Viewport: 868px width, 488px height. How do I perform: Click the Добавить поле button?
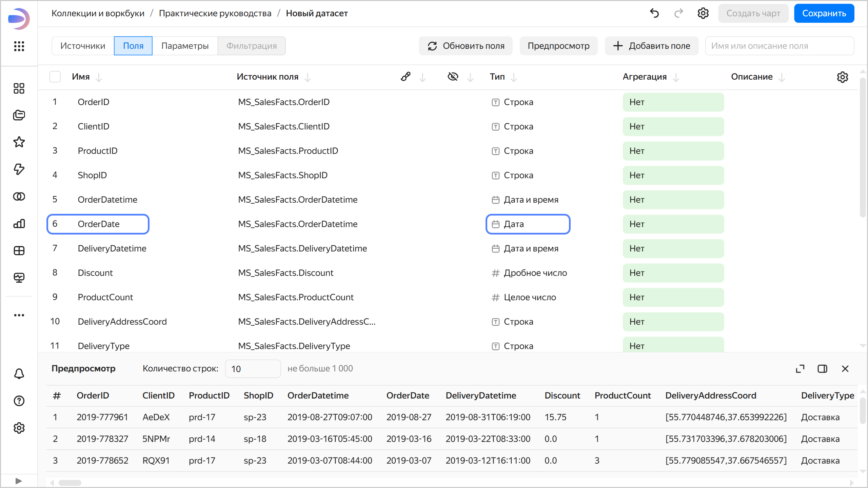tap(652, 46)
